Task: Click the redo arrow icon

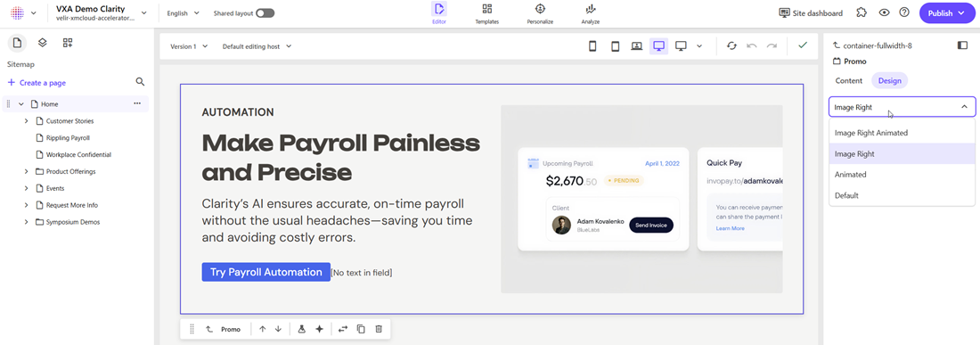Action: 772,46
